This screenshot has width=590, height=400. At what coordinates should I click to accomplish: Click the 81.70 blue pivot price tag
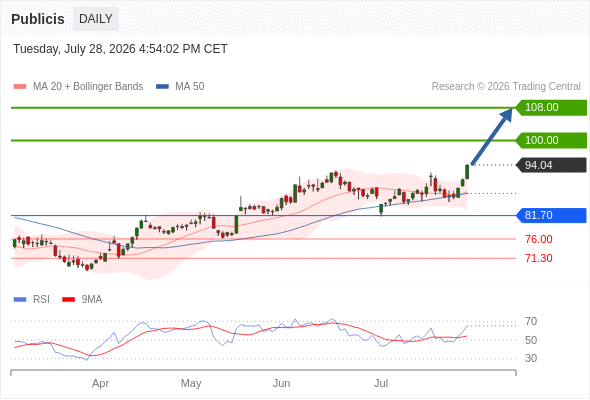tap(551, 216)
